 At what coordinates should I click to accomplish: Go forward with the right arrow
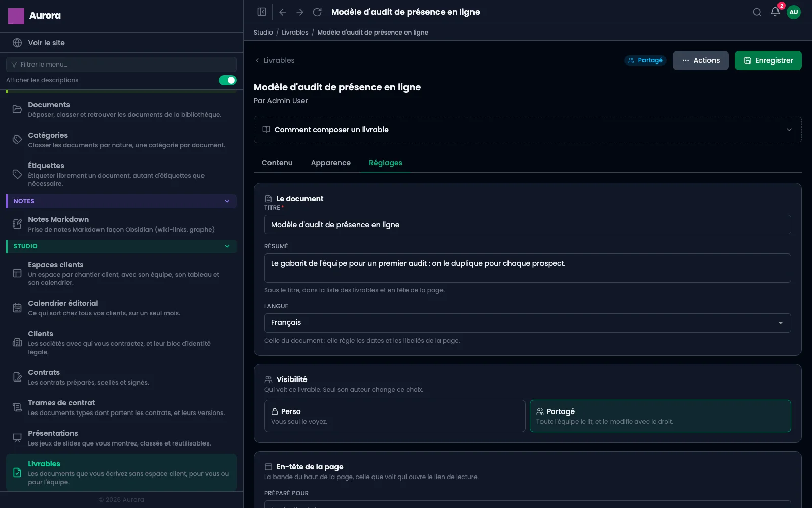point(300,12)
